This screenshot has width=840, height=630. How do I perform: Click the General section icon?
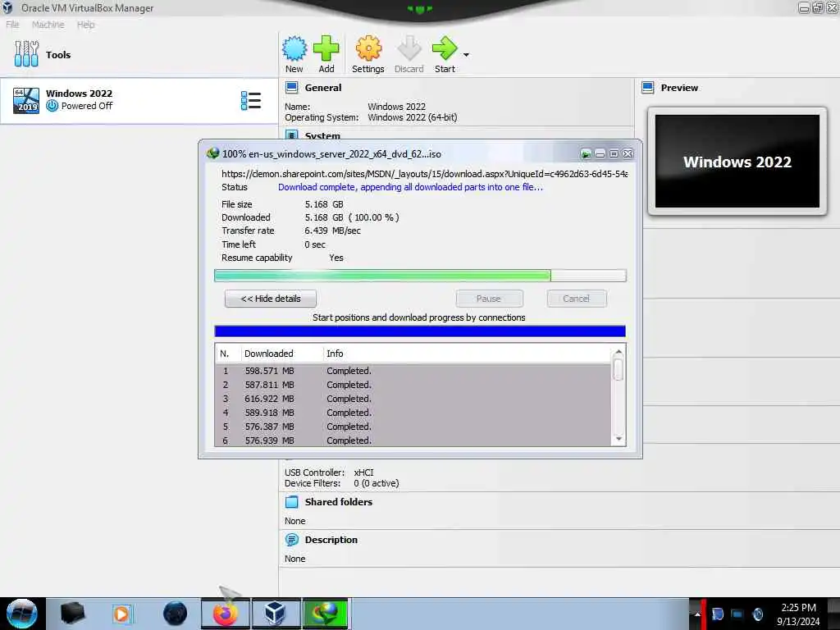coord(292,87)
